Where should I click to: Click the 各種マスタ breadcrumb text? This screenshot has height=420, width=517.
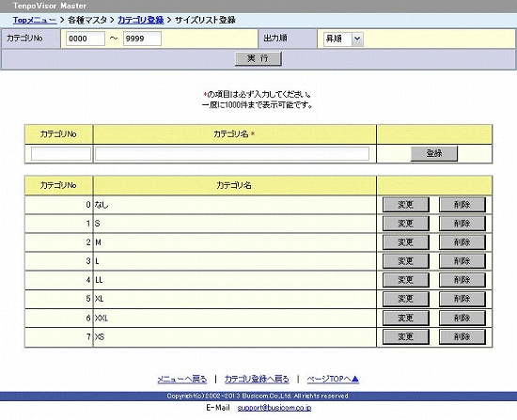coord(87,20)
